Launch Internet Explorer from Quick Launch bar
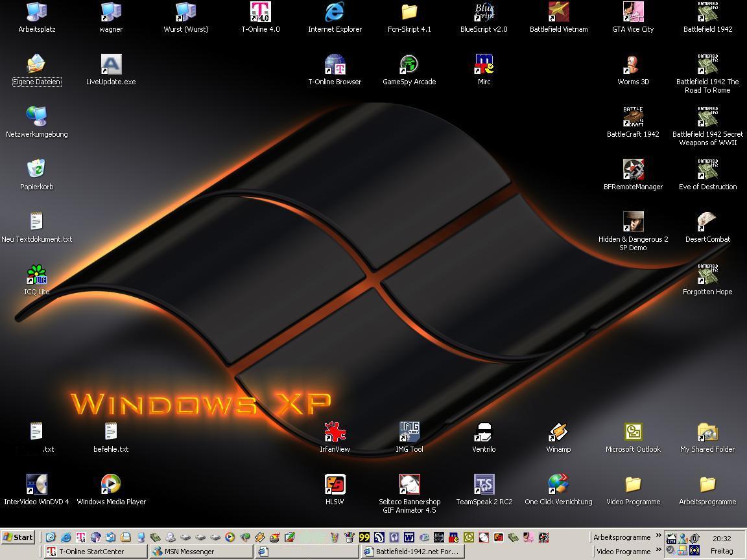The height and width of the screenshot is (560, 747). (65, 537)
